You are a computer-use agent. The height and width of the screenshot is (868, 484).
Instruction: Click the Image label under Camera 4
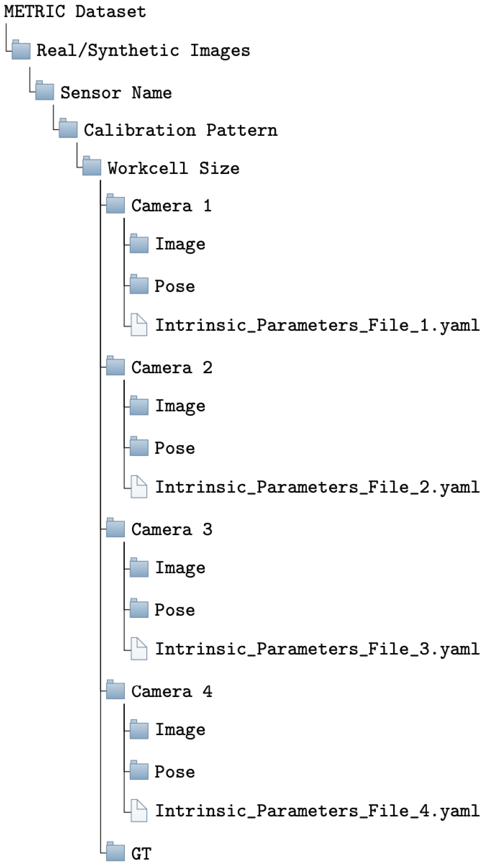tap(180, 730)
